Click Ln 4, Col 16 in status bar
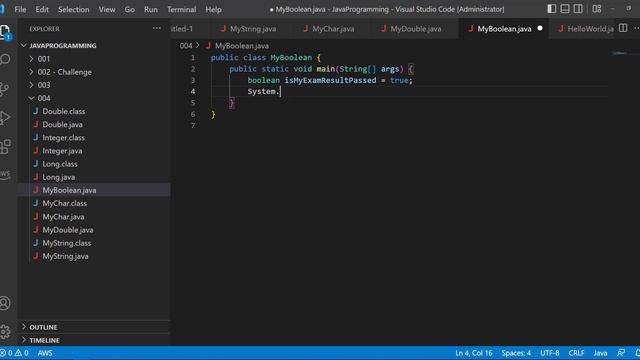This screenshot has height=360, width=640. [x=473, y=353]
